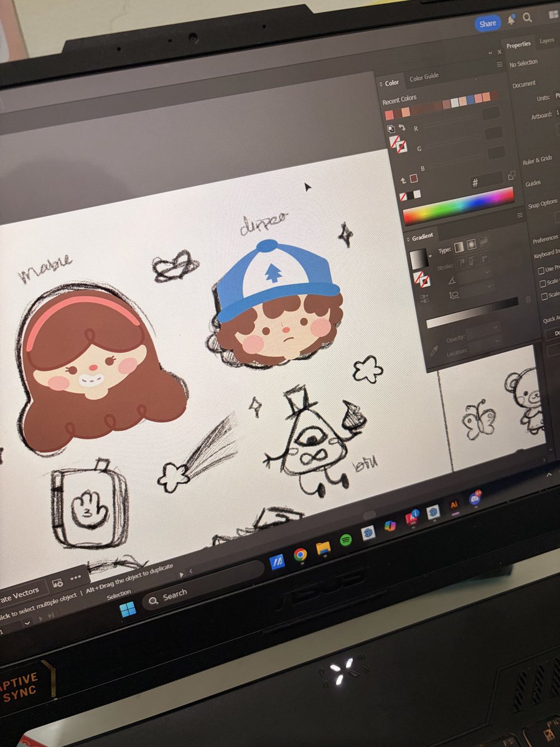Apply gradient across stroke icon
Viewport: 560px width, 747px height.
pyautogui.click(x=485, y=258)
